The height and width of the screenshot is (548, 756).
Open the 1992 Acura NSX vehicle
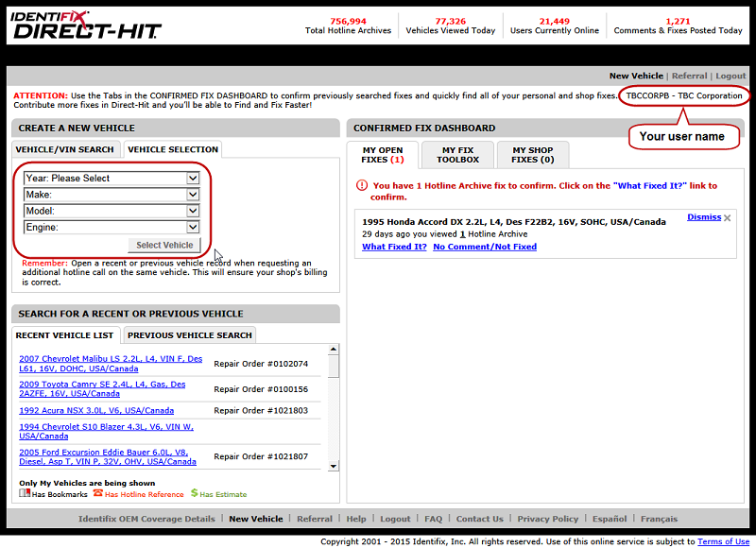click(x=96, y=411)
